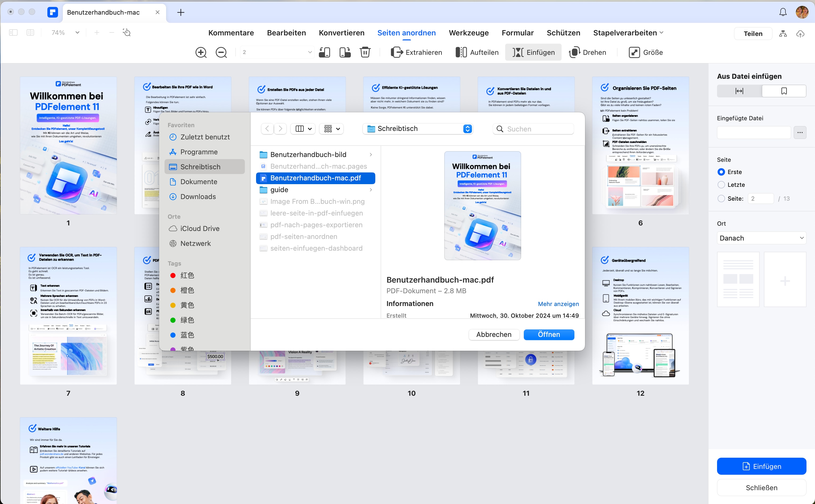Browse file with three-dots button
Image resolution: width=815 pixels, height=504 pixels.
tap(800, 133)
